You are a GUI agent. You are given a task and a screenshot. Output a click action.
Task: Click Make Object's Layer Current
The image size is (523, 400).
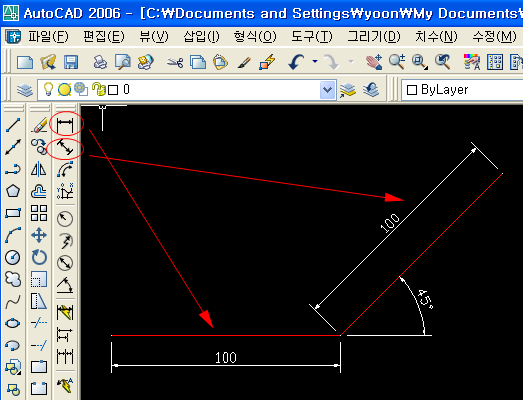click(348, 90)
